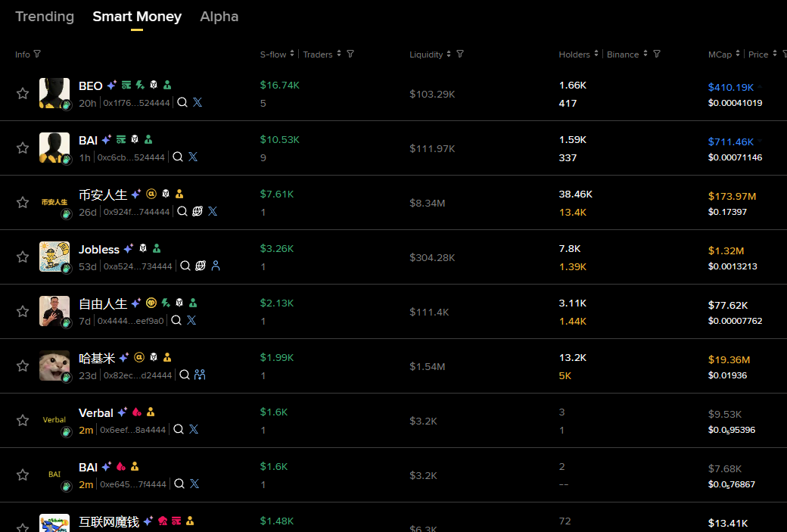
Task: Open the BAI token name link
Action: click(89, 139)
